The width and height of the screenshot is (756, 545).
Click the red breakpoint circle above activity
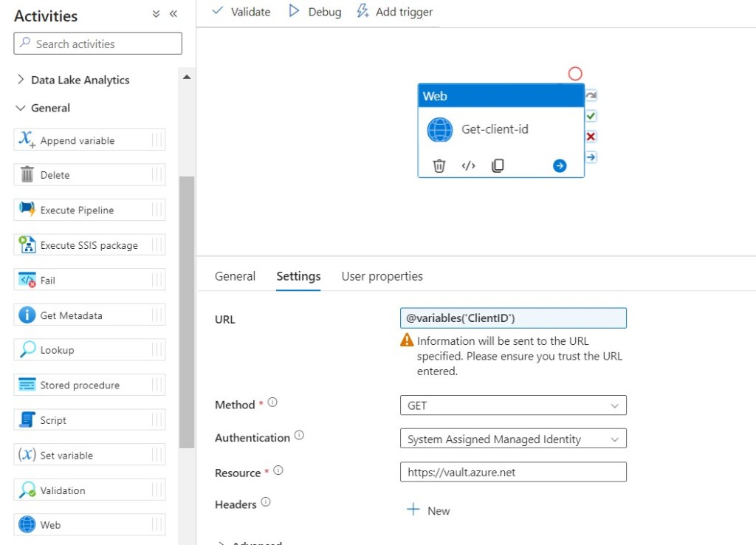[x=575, y=74]
